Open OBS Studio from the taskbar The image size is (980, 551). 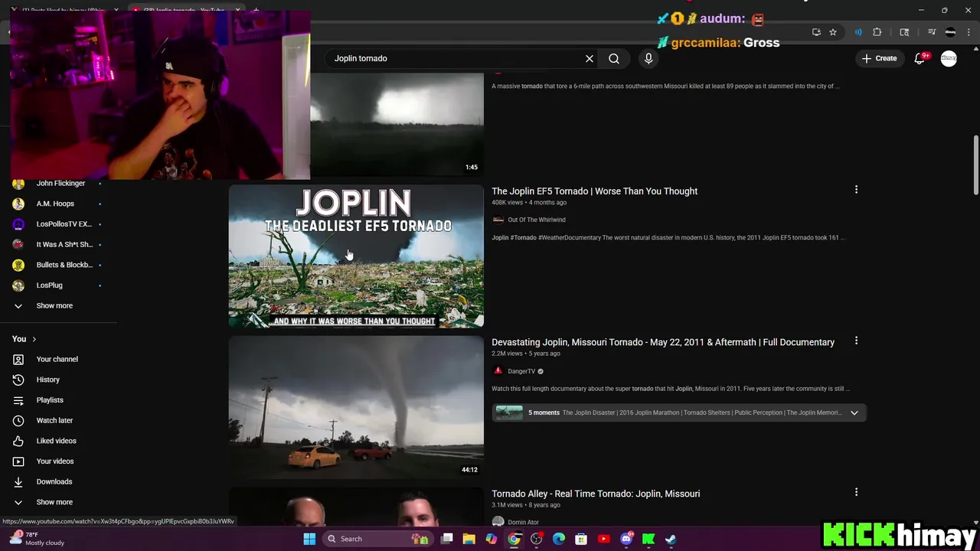coord(537,539)
